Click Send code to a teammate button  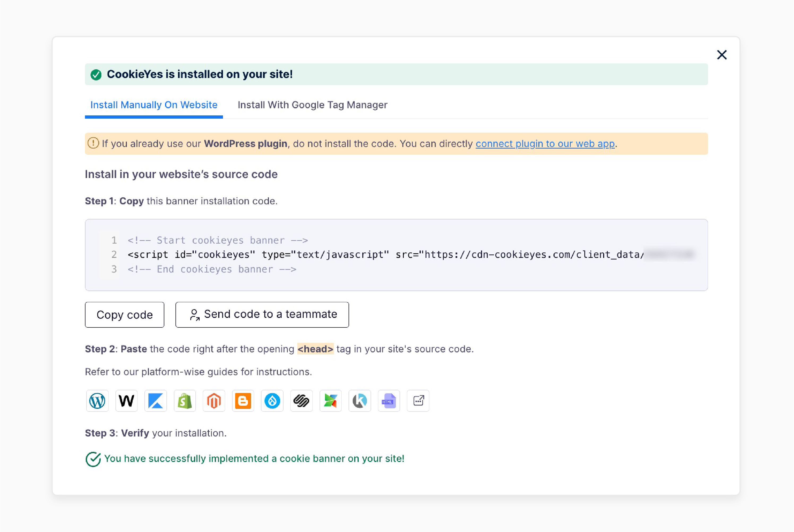(262, 315)
